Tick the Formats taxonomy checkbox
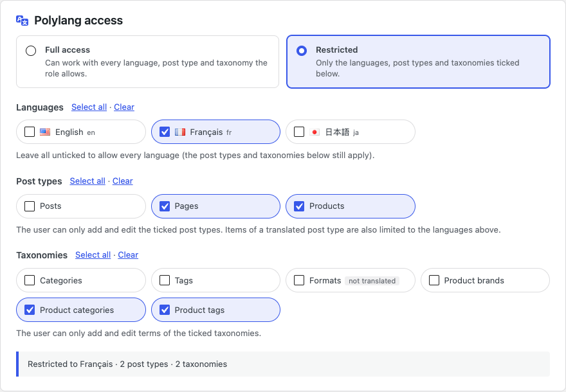 [x=299, y=280]
